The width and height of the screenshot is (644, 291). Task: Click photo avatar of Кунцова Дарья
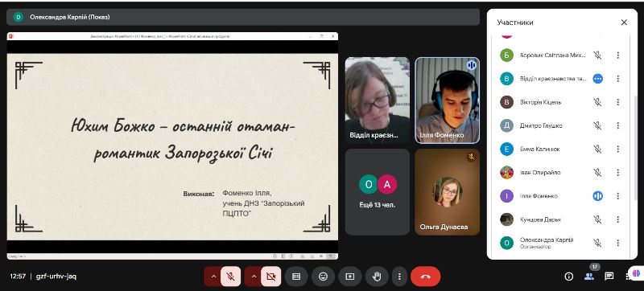507,219
